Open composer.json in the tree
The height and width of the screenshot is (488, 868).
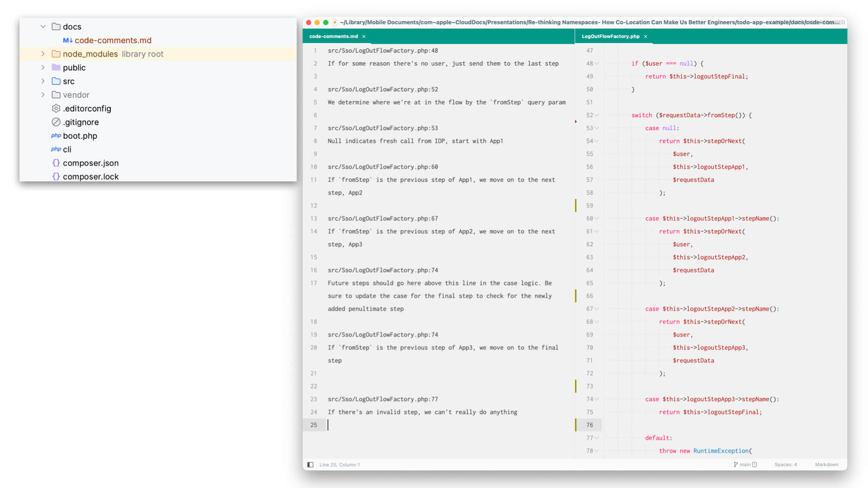(x=91, y=163)
